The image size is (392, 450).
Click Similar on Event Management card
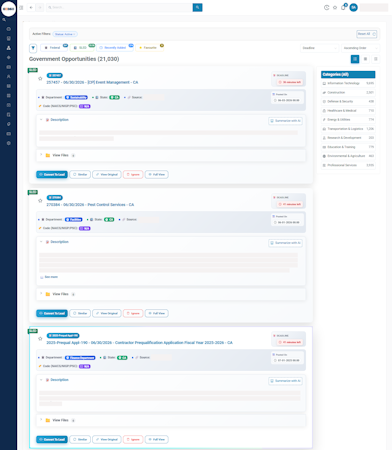80,174
